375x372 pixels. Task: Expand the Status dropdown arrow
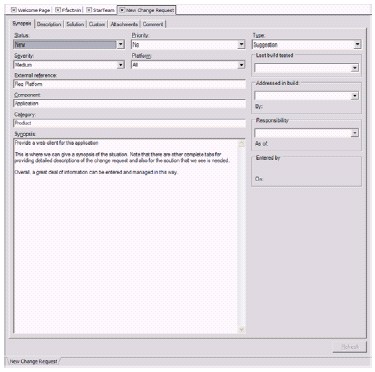pyautogui.click(x=121, y=44)
